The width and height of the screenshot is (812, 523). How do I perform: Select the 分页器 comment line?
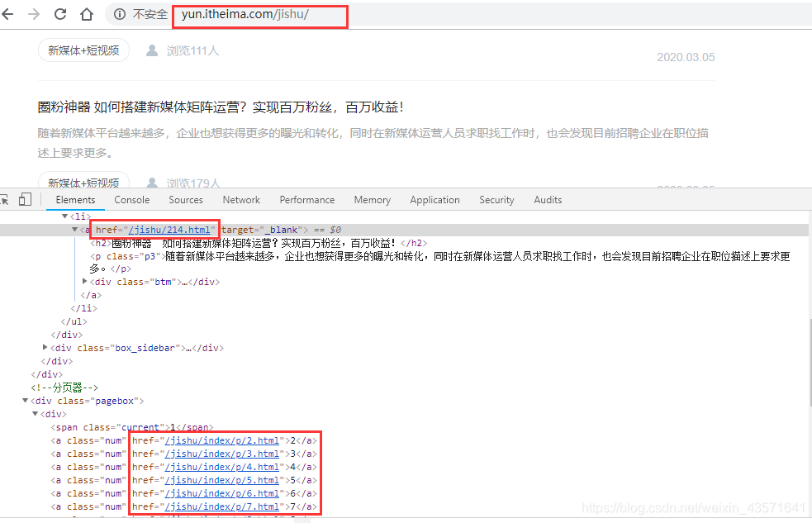click(64, 387)
